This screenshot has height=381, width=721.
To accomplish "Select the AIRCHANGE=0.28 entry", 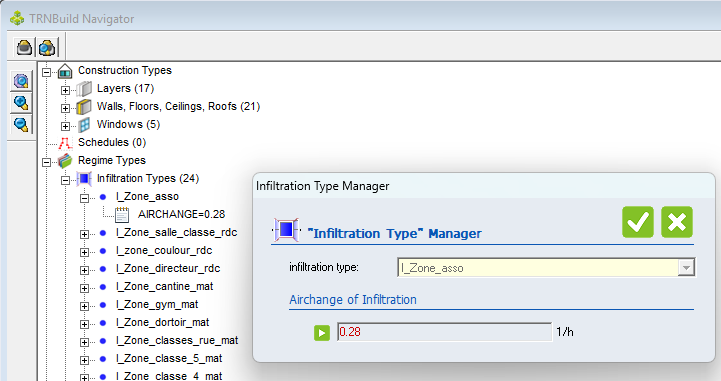I will coord(181,214).
